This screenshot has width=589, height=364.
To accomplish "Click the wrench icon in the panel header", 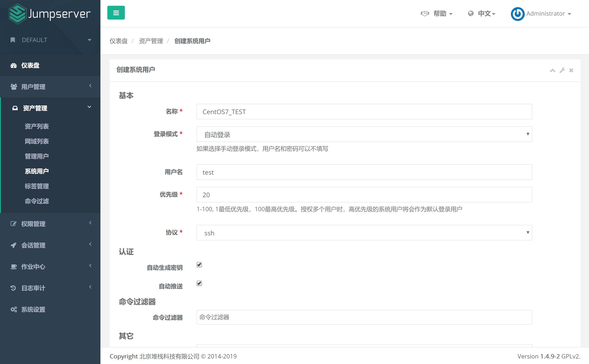I will [x=562, y=70].
